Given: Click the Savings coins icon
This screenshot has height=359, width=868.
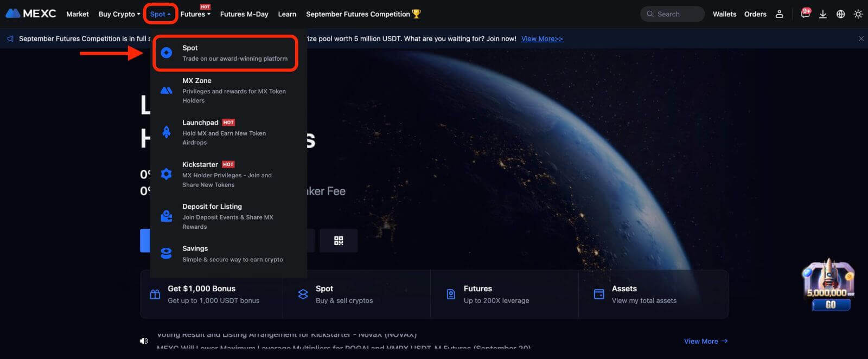Looking at the screenshot, I should (x=167, y=253).
